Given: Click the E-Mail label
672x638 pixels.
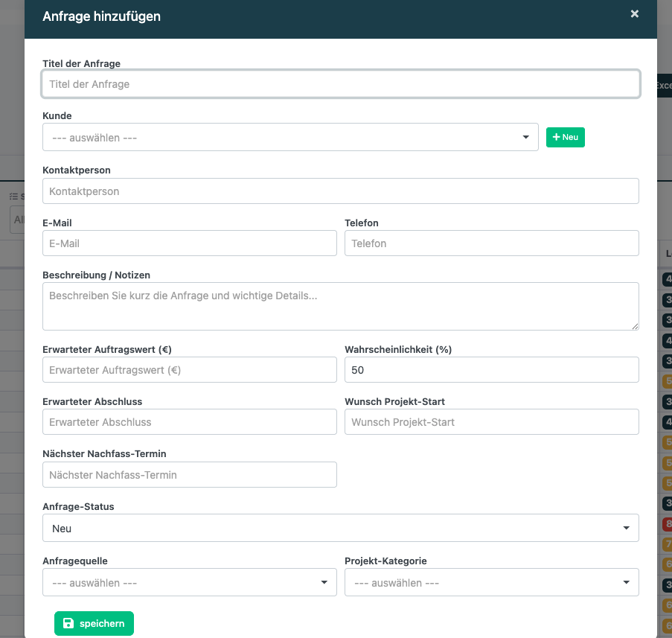Looking at the screenshot, I should 57,223.
